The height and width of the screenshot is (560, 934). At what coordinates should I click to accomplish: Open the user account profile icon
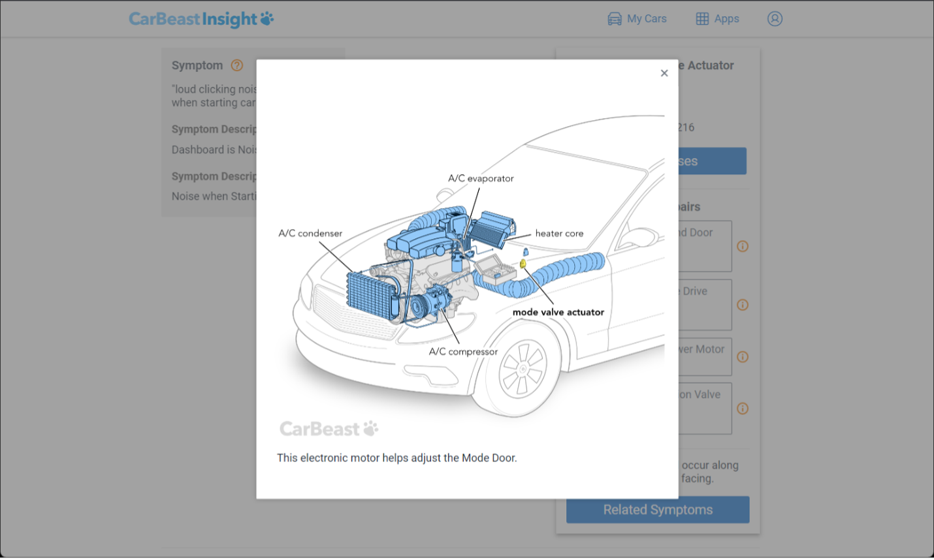pyautogui.click(x=775, y=19)
